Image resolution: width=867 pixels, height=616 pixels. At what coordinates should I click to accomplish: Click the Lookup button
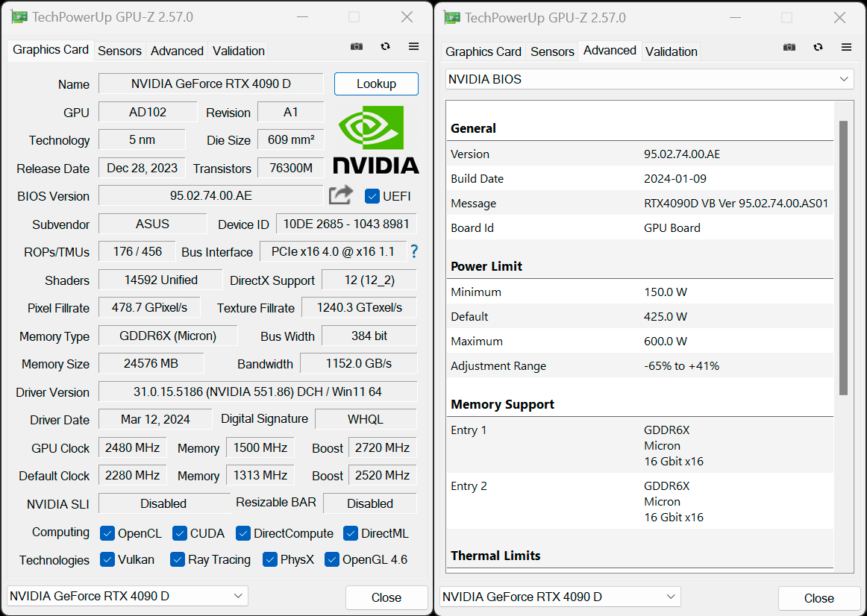[376, 84]
